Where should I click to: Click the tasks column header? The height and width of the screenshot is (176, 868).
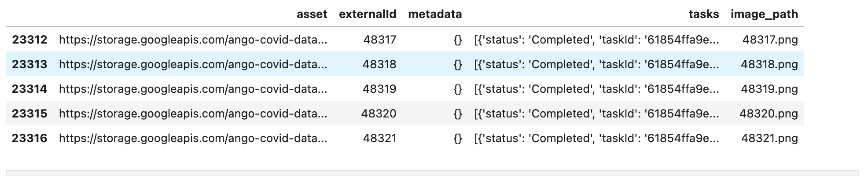(x=703, y=15)
